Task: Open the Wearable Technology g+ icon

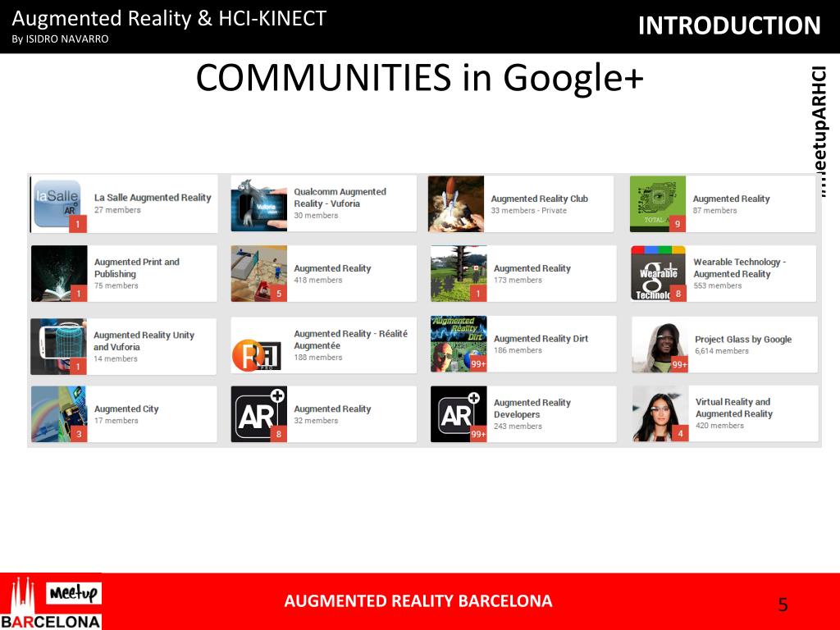Action: click(x=659, y=274)
